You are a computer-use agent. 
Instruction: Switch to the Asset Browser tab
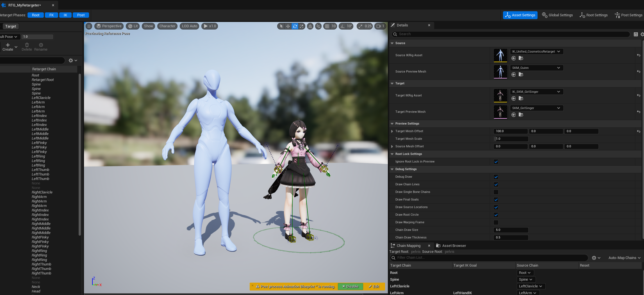(451, 246)
